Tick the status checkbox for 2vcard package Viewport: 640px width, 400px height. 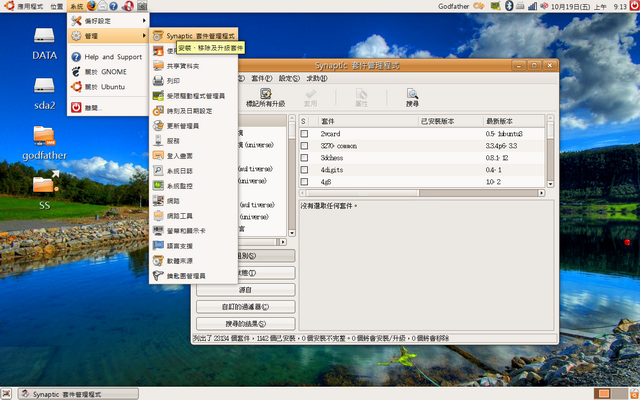coord(304,134)
